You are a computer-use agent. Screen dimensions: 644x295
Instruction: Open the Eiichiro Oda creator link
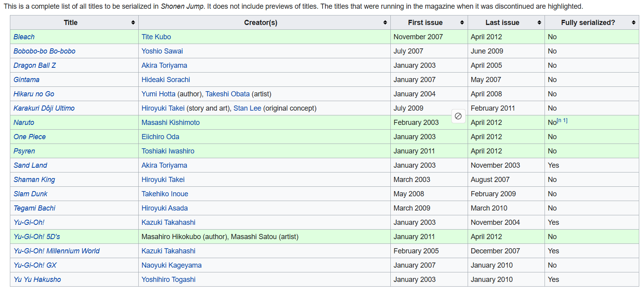[160, 137]
